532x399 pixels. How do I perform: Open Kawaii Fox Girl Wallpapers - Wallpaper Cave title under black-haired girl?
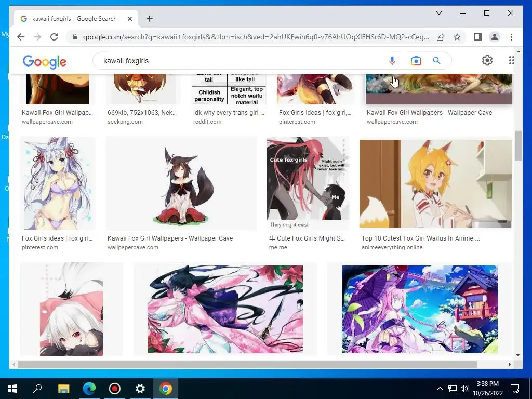(170, 238)
